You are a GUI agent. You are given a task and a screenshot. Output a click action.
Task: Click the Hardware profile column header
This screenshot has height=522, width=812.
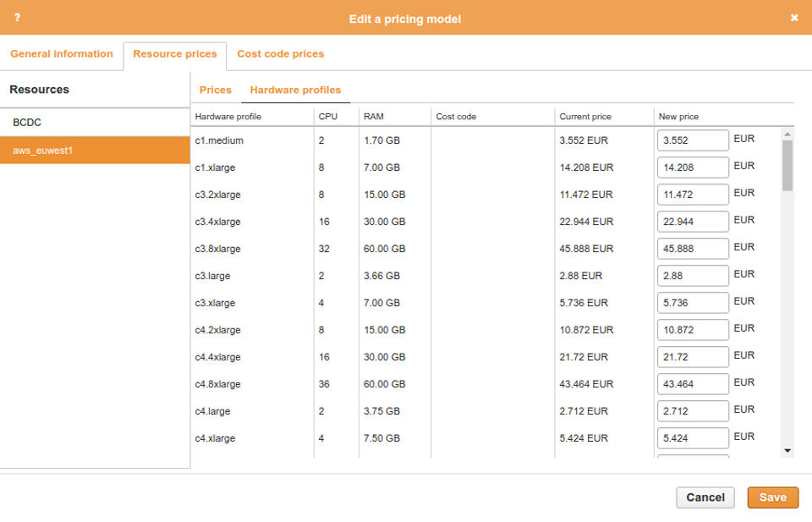pyautogui.click(x=228, y=117)
